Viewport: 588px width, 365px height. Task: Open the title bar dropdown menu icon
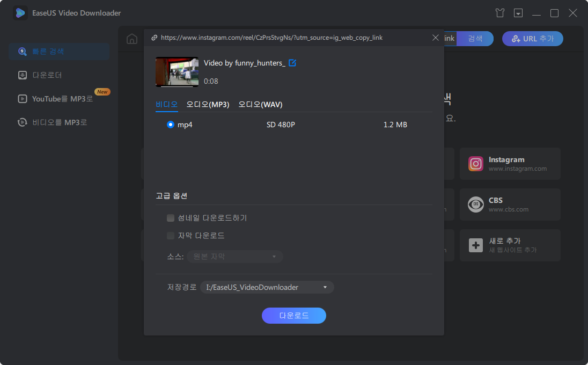(x=518, y=13)
